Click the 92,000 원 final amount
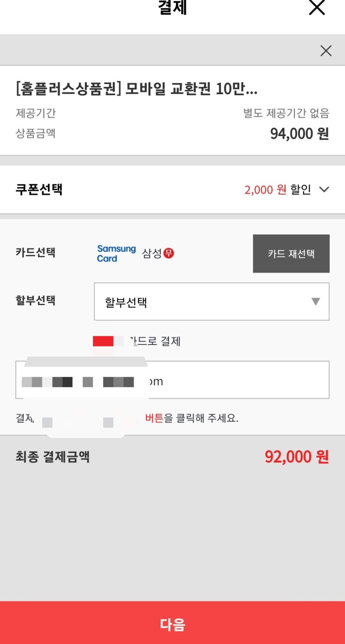 click(297, 457)
